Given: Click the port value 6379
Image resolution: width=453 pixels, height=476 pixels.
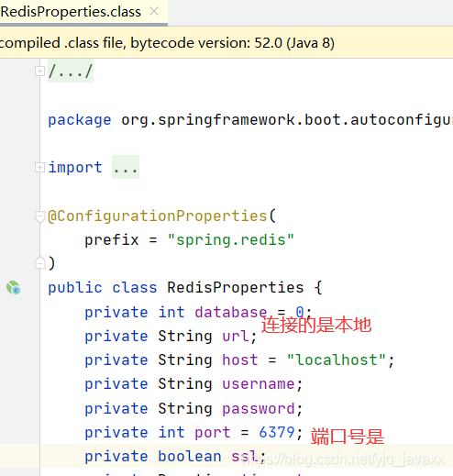Looking at the screenshot, I should coord(277,432).
